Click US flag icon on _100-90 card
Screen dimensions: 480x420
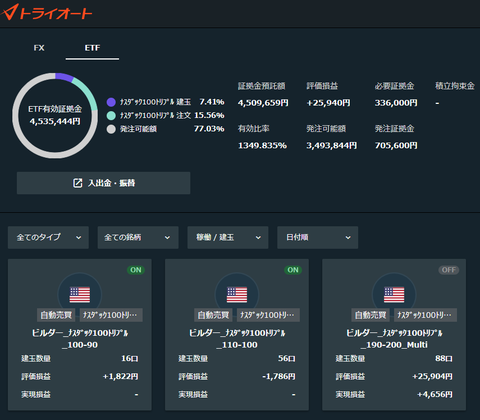coord(80,295)
